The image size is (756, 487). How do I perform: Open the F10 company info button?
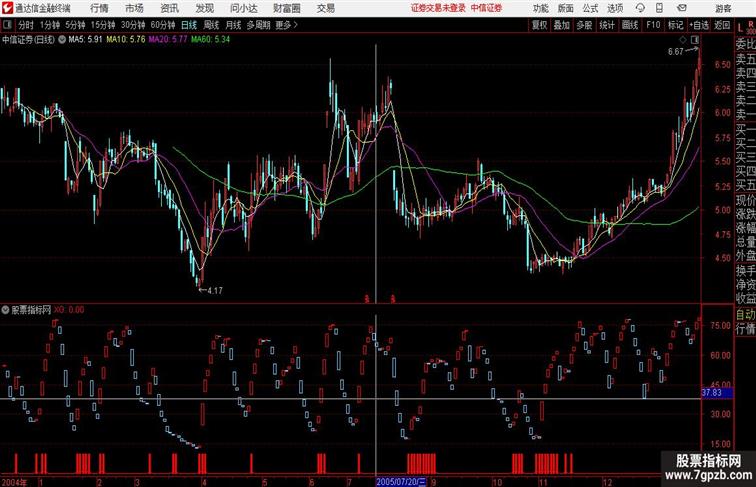point(653,25)
